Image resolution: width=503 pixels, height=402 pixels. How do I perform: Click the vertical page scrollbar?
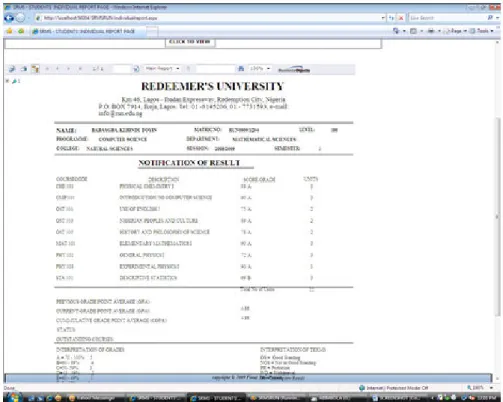pyautogui.click(x=498, y=217)
